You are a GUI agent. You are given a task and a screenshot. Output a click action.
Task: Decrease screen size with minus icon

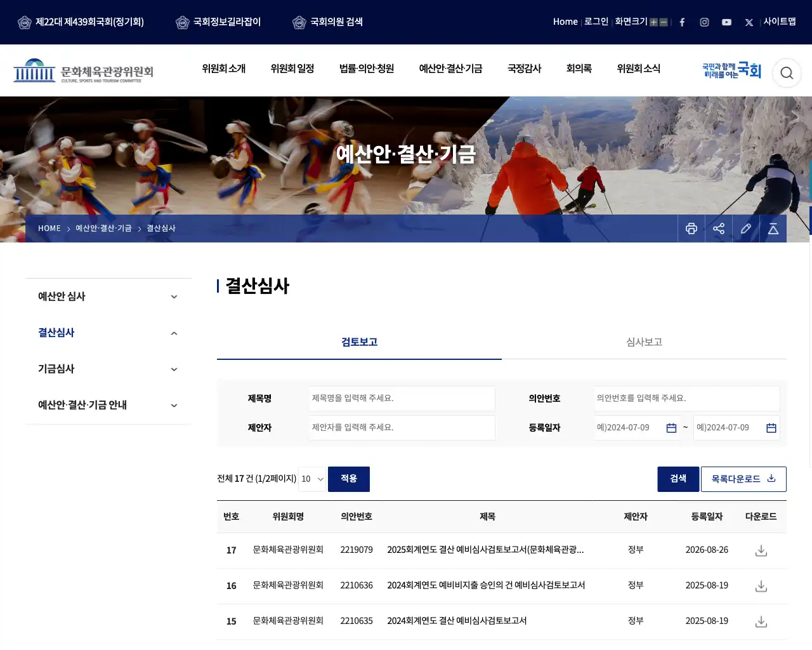click(x=664, y=22)
